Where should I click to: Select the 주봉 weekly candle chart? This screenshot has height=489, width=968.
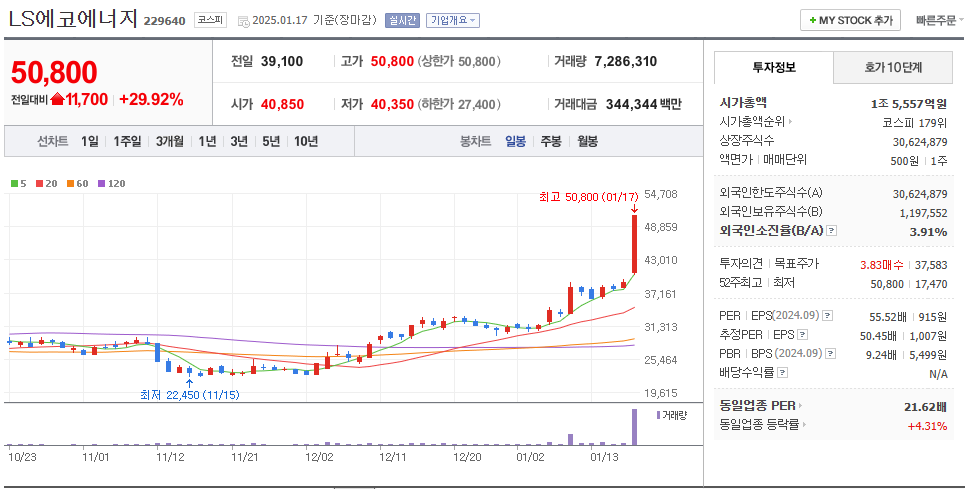[551, 141]
